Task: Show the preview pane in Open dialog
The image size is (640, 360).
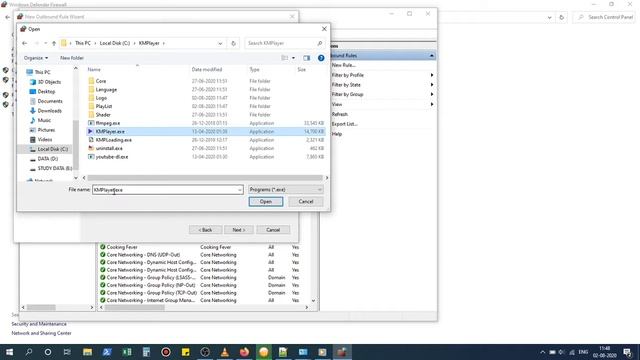Action: point(307,58)
